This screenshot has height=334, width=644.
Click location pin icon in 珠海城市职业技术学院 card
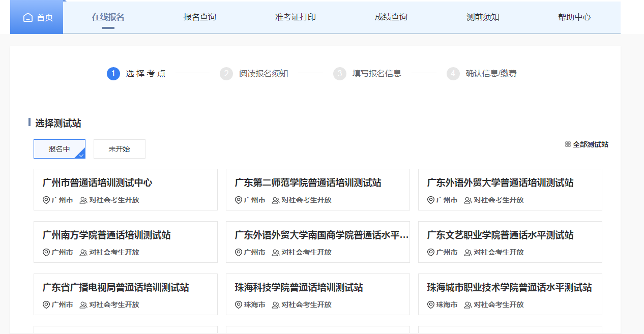pos(431,305)
